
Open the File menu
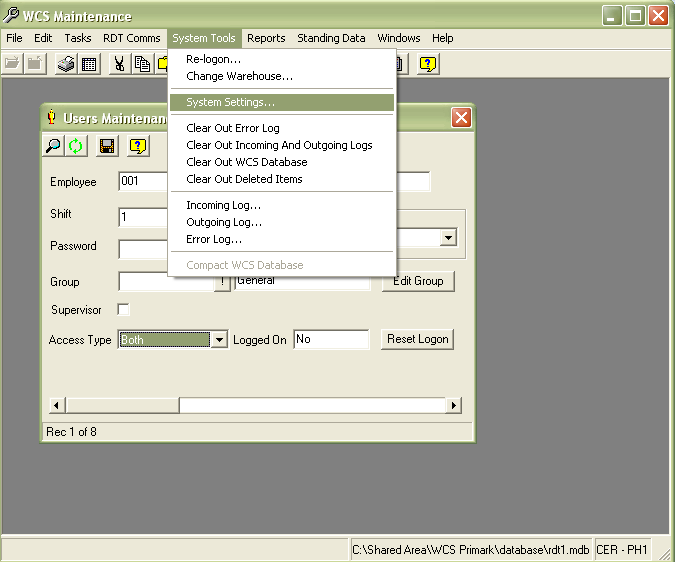(x=14, y=38)
